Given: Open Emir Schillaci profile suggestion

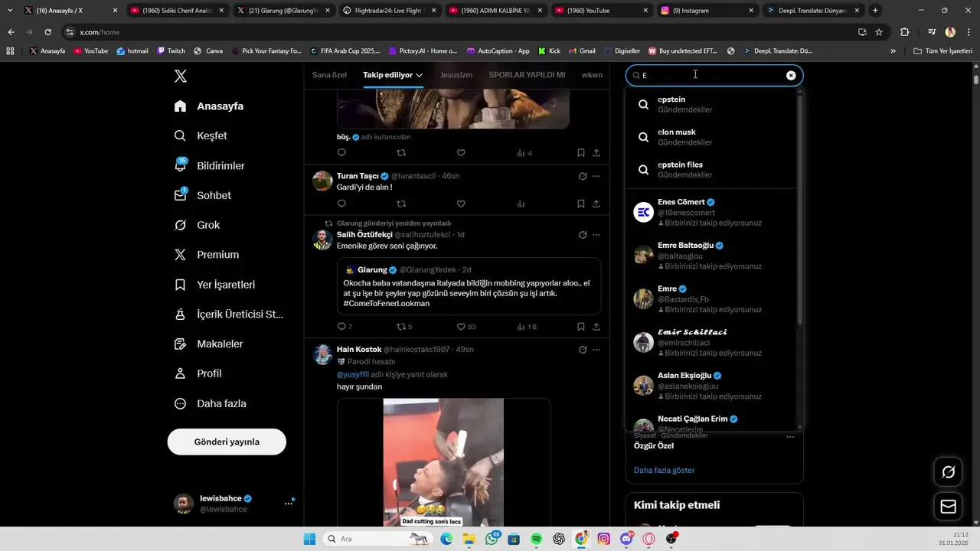Looking at the screenshot, I should pos(711,342).
